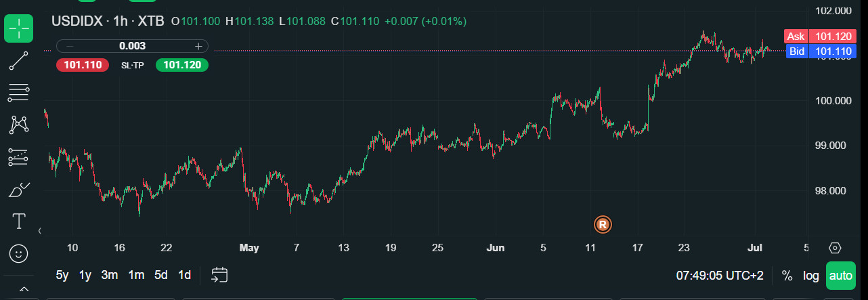Image resolution: width=868 pixels, height=300 pixels.
Task: Click the red 101.110 sell button
Action: point(83,65)
